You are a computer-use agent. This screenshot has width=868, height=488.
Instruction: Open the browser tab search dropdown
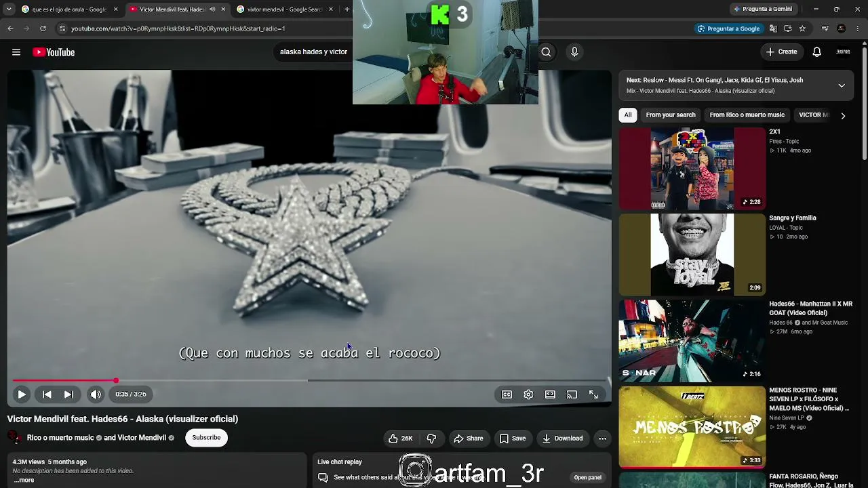pyautogui.click(x=9, y=9)
